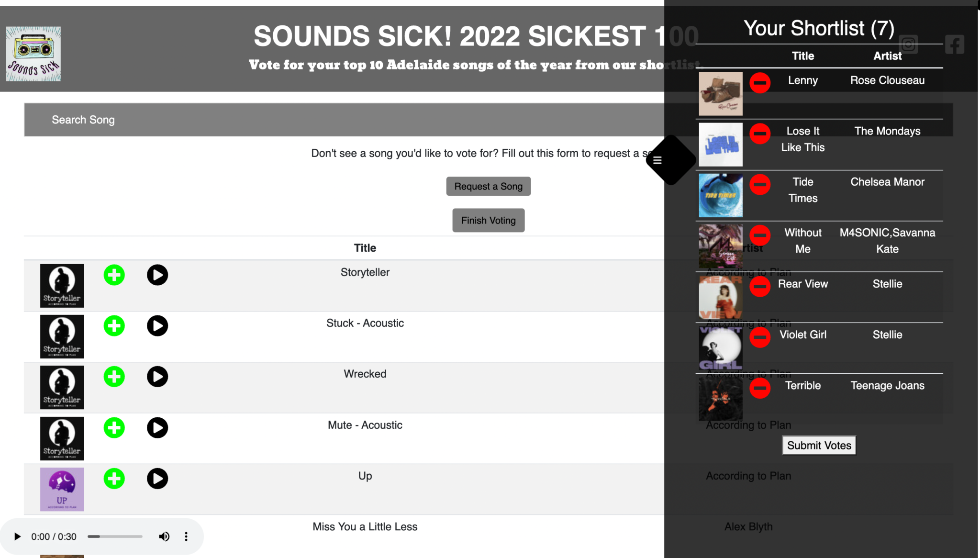Add Storyteller to your shortlist
Image resolution: width=980 pixels, height=558 pixels.
[114, 275]
